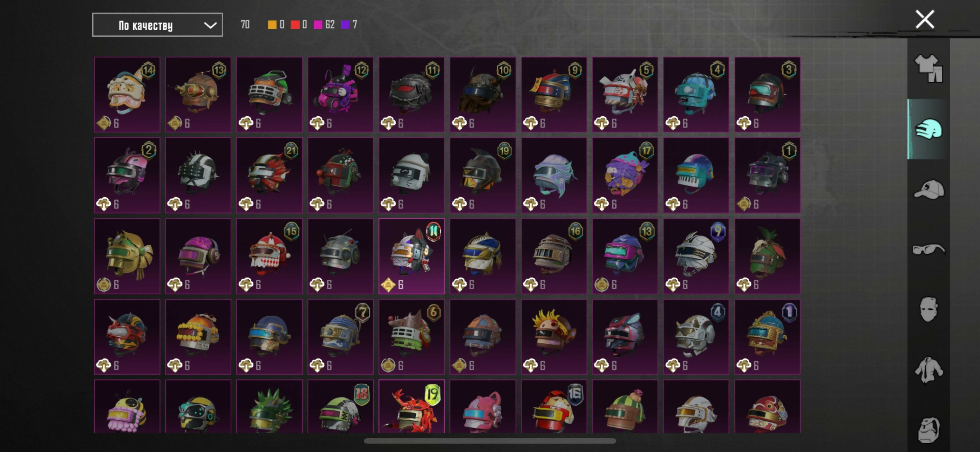Click the dropdown chevron arrow next to 'По качеству'
The height and width of the screenshot is (452, 980).
(x=210, y=26)
